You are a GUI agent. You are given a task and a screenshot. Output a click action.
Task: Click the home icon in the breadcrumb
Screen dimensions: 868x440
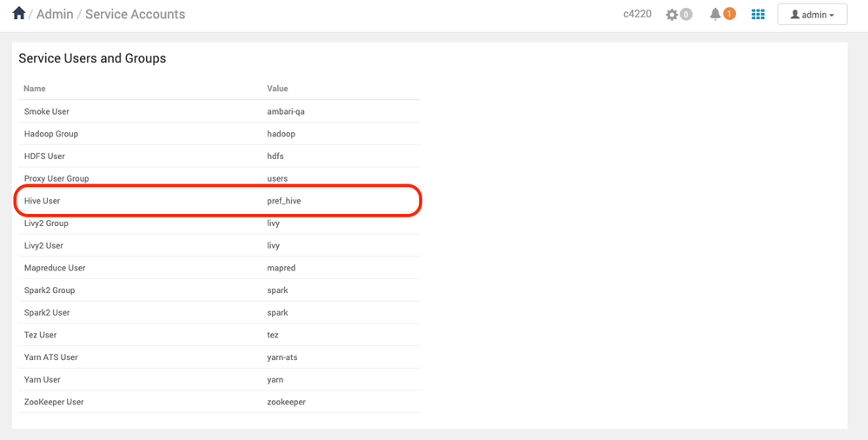[x=18, y=13]
